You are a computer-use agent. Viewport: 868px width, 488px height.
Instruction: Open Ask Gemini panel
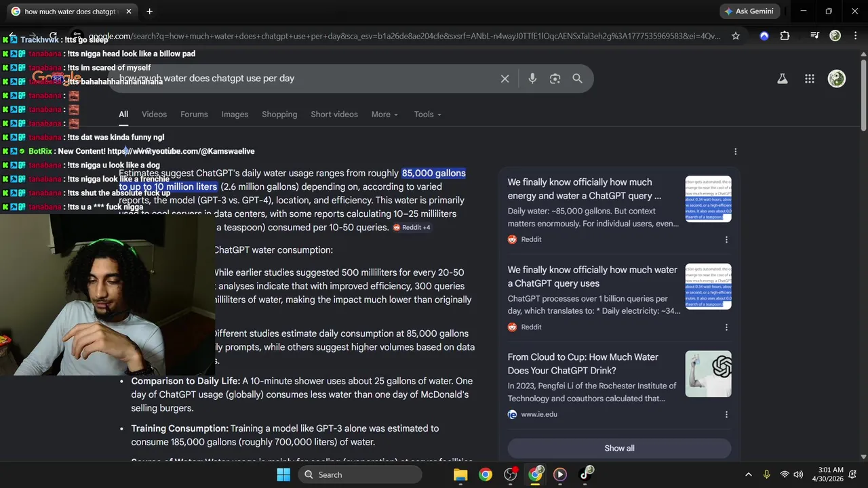point(749,11)
